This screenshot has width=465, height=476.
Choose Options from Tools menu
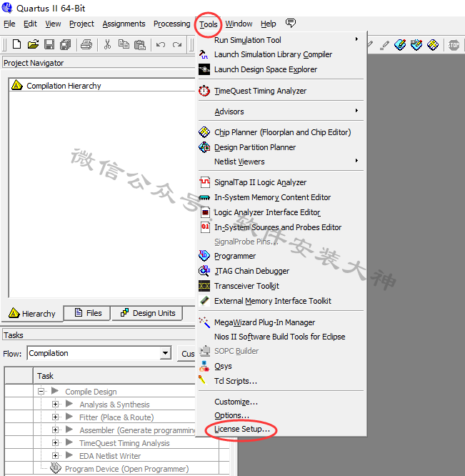tap(231, 415)
